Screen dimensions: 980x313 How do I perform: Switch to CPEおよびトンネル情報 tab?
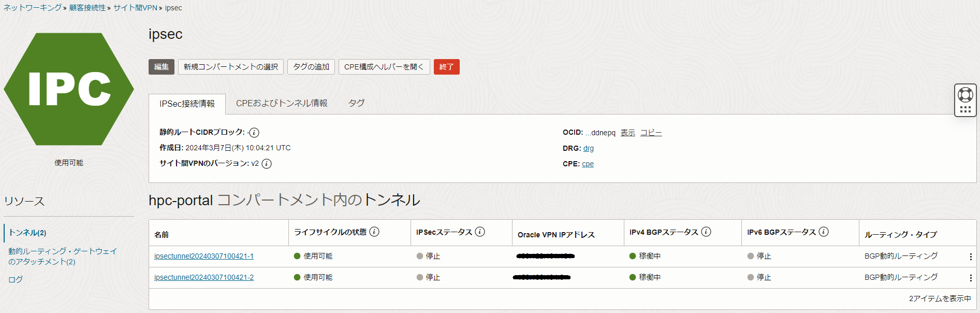[282, 103]
